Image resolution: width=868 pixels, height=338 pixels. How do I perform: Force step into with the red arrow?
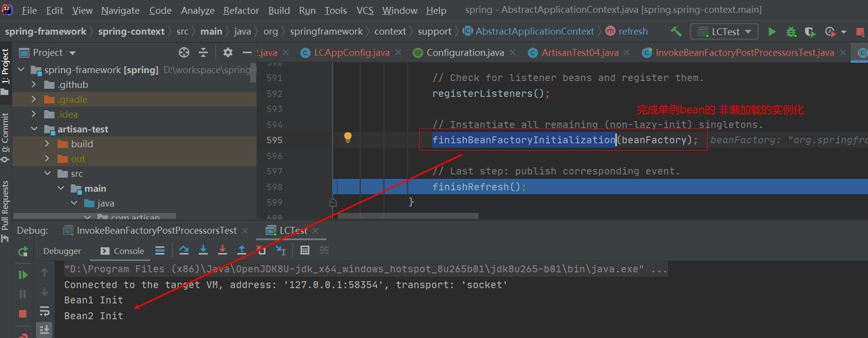coord(223,251)
